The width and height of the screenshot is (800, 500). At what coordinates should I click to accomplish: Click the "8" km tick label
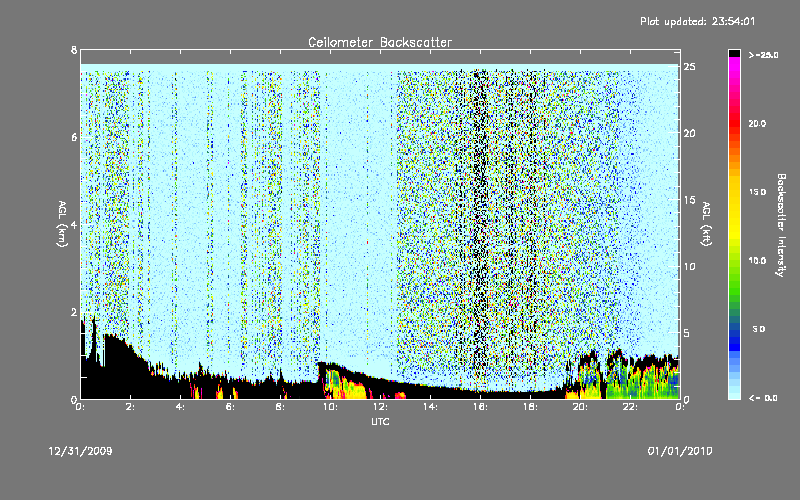74,50
